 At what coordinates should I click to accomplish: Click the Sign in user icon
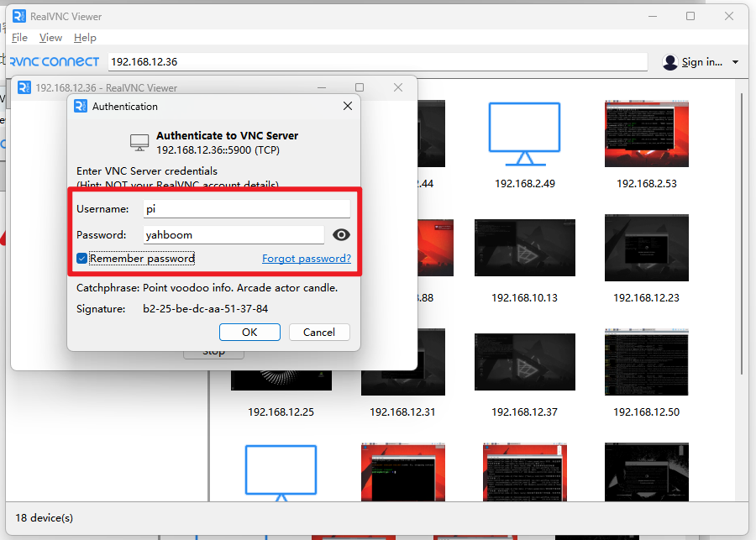click(669, 62)
